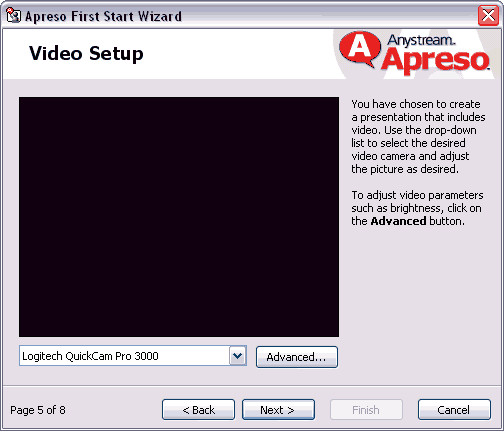Click the black video preview area
This screenshot has height=431, width=504.
(x=179, y=217)
